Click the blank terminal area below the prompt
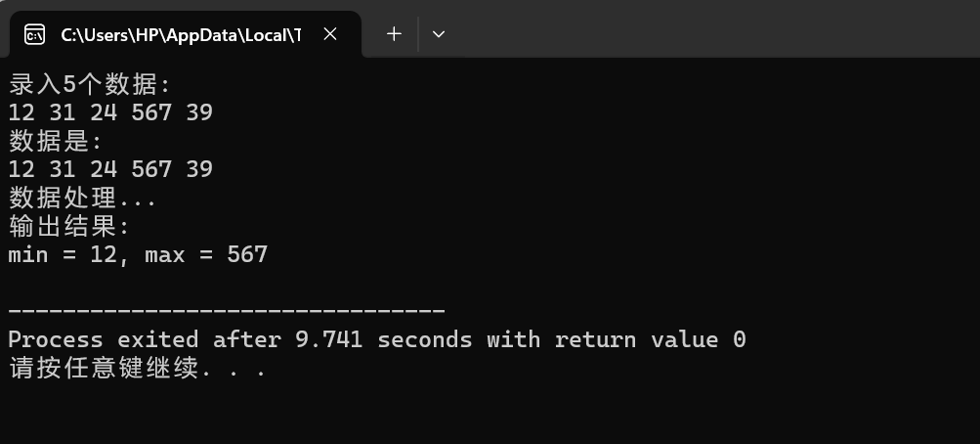The width and height of the screenshot is (980, 444). click(490, 413)
